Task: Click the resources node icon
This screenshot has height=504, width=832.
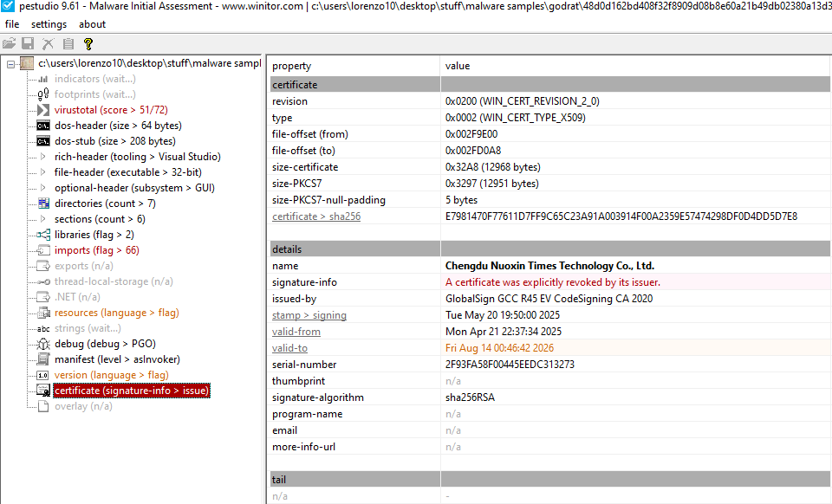Action: coord(43,313)
